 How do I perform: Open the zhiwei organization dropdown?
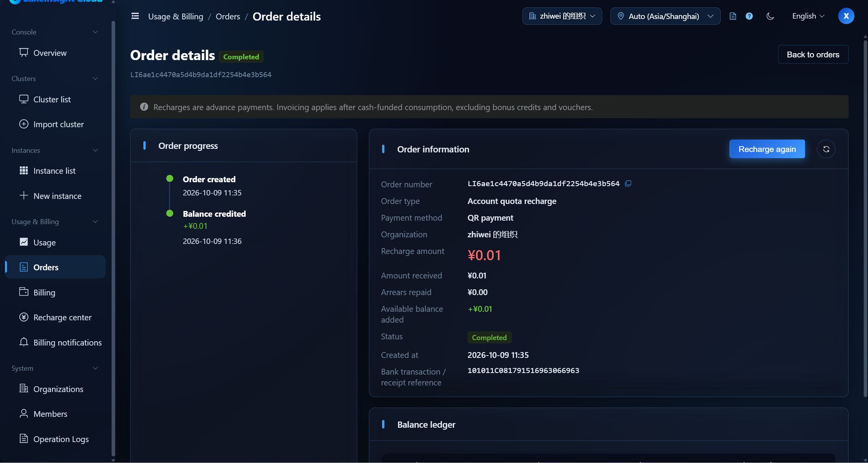(562, 16)
